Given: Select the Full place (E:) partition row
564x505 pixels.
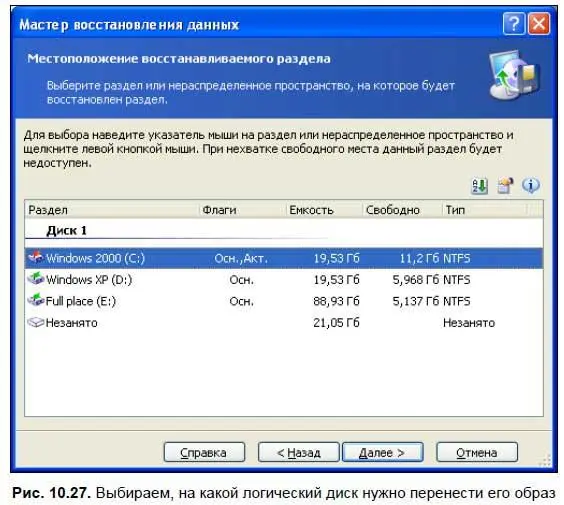Looking at the screenshot, I should coord(284,301).
